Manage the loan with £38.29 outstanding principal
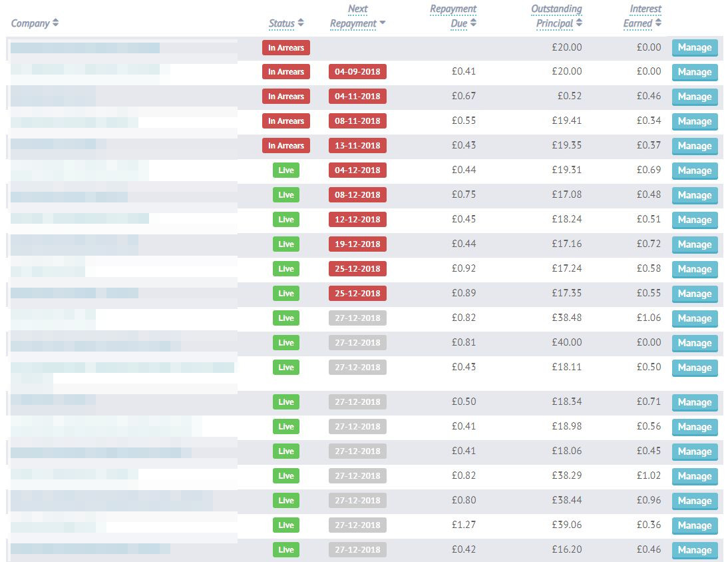 coord(695,476)
